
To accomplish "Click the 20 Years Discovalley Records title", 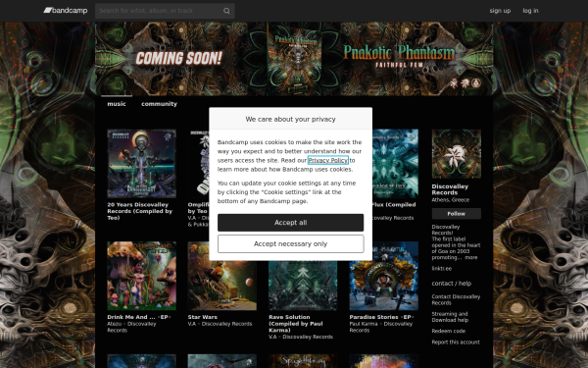I will [x=139, y=211].
